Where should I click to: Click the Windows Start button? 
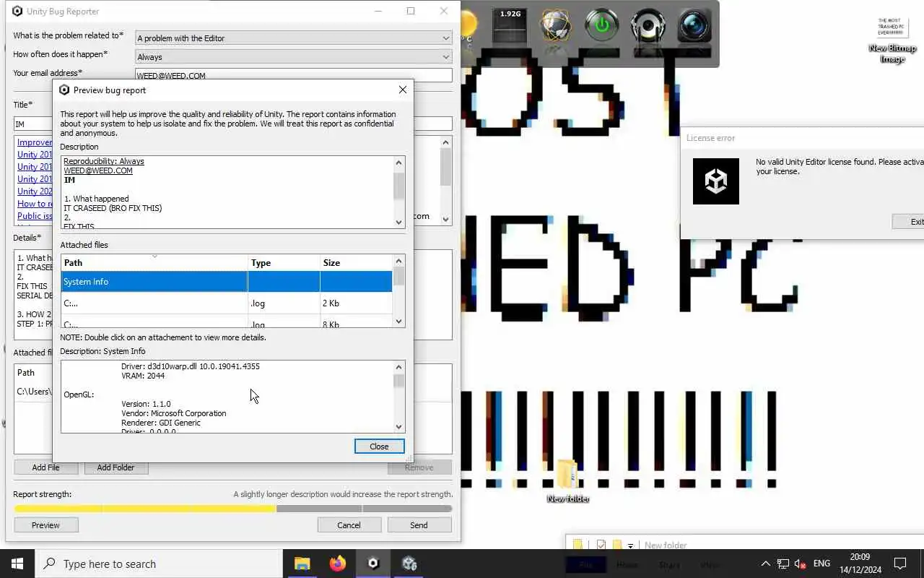[17, 564]
